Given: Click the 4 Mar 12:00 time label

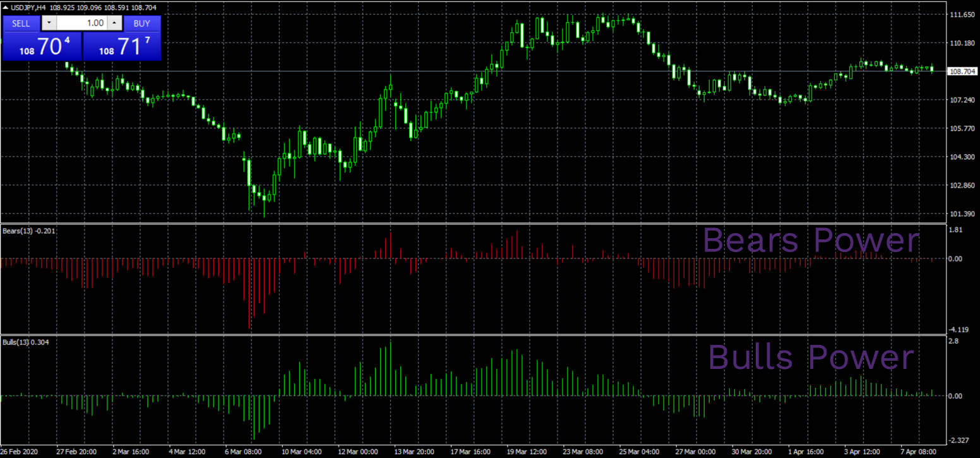Looking at the screenshot, I should 187,452.
